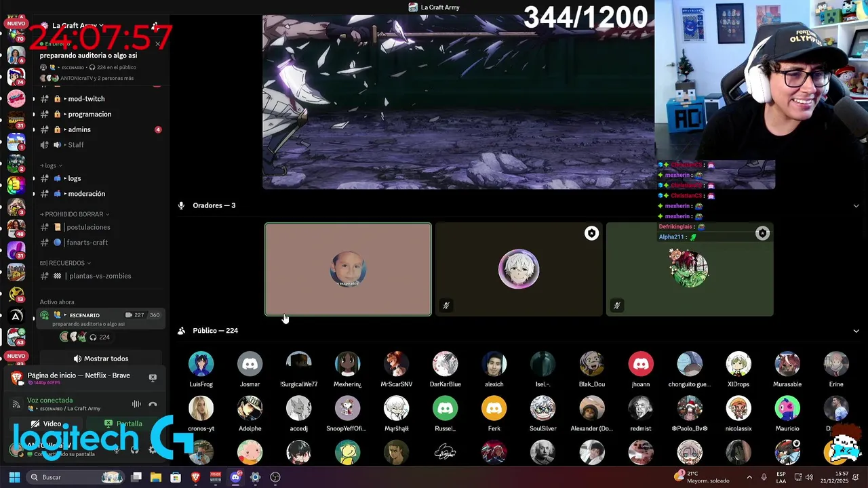Click the Windows Buscar search box
Viewport: 868px width, 488px height.
coord(75,477)
